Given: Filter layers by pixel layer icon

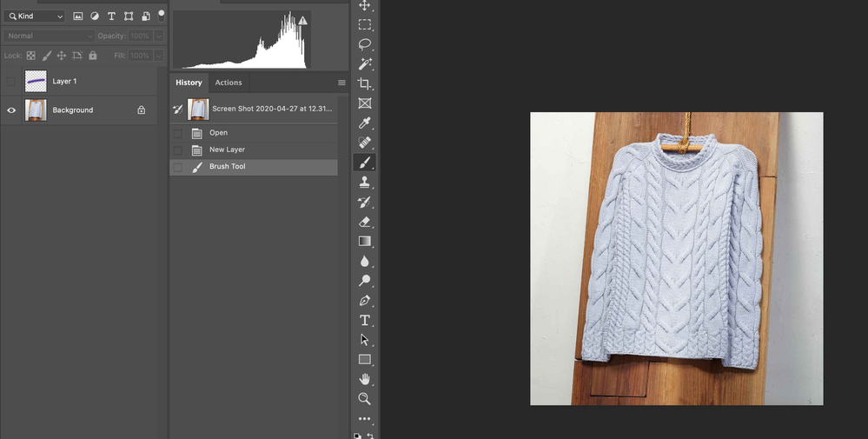Looking at the screenshot, I should click(78, 16).
